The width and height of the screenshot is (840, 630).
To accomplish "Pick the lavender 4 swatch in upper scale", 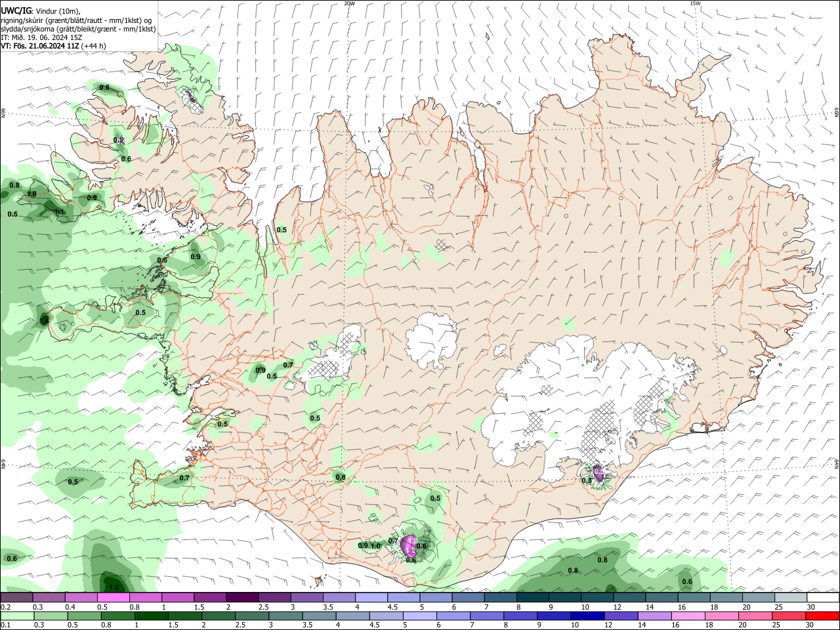I will pyautogui.click(x=371, y=598).
